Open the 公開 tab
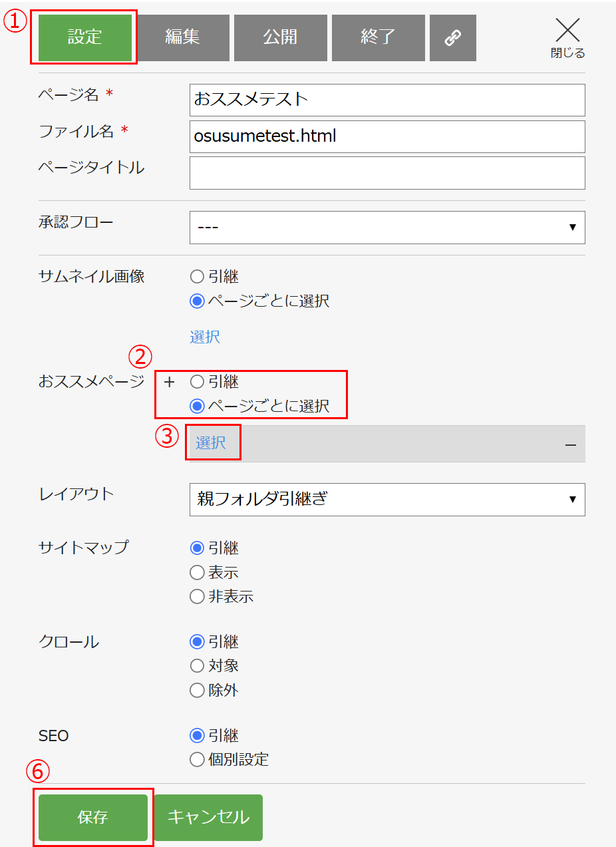 coord(281,38)
